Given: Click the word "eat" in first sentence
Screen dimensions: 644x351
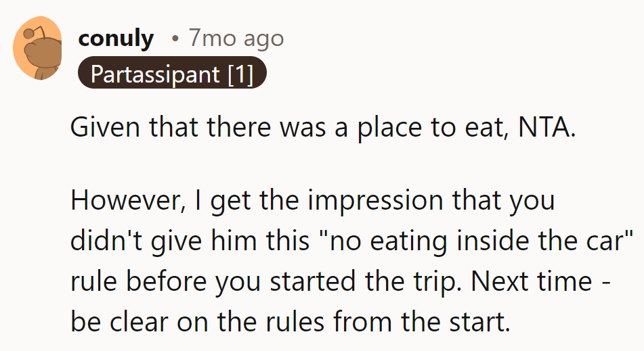Looking at the screenshot, I should [x=486, y=127].
